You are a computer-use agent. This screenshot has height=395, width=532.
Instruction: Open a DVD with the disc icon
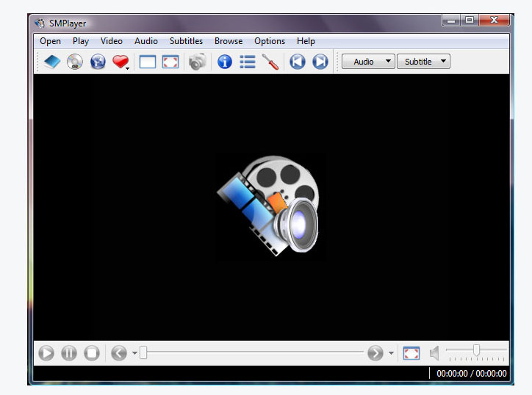click(75, 62)
